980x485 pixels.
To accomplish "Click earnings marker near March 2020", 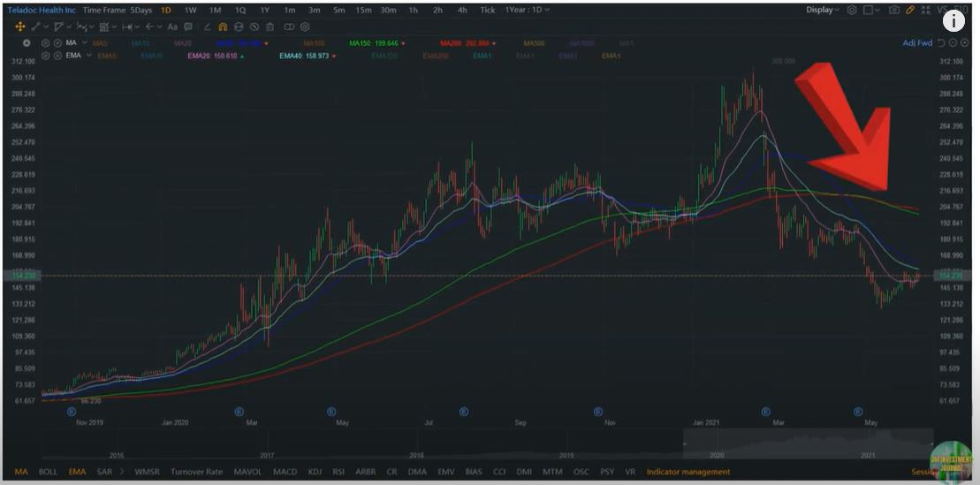I will (x=238, y=412).
